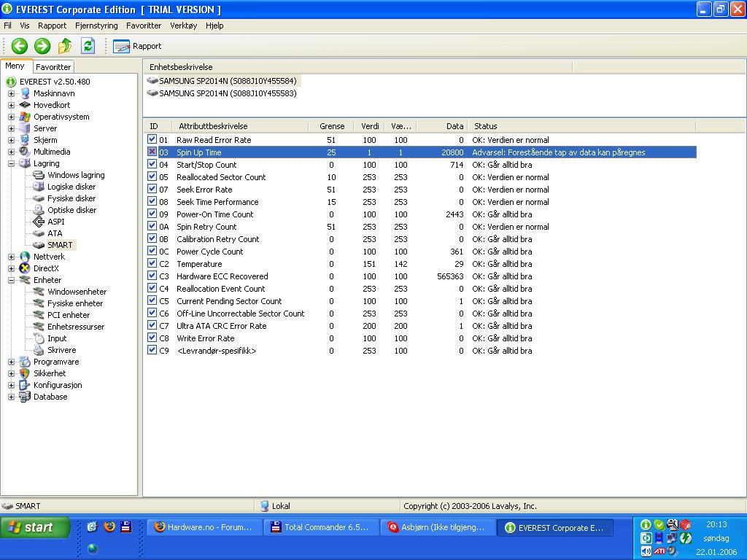Click the DirectX icon
747x560 pixels.
coord(25,268)
